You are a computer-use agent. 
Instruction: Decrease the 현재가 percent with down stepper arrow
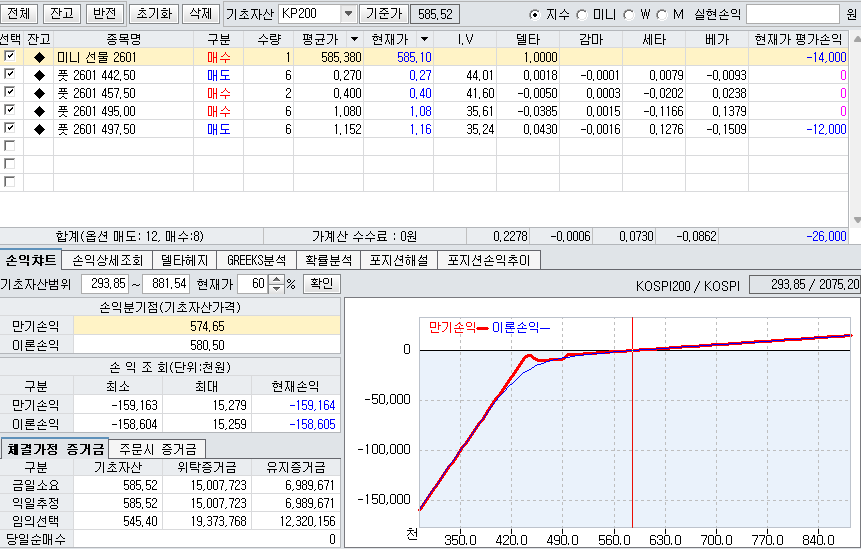pos(277,288)
